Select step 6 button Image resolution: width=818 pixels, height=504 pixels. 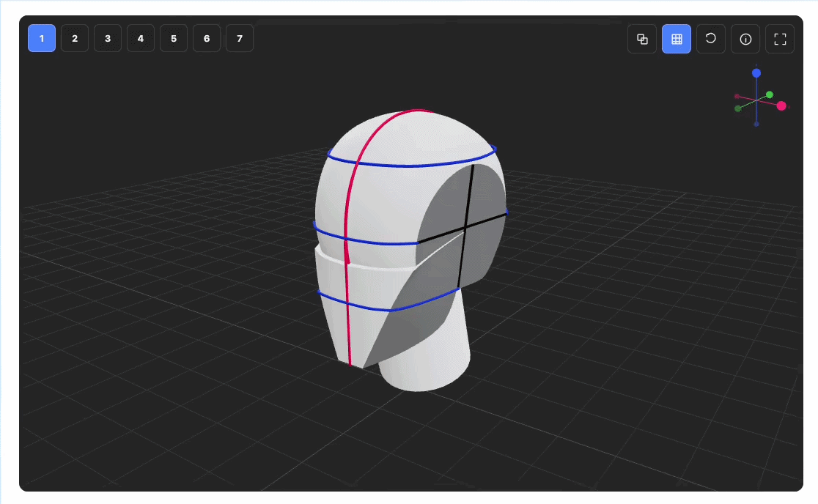click(207, 38)
